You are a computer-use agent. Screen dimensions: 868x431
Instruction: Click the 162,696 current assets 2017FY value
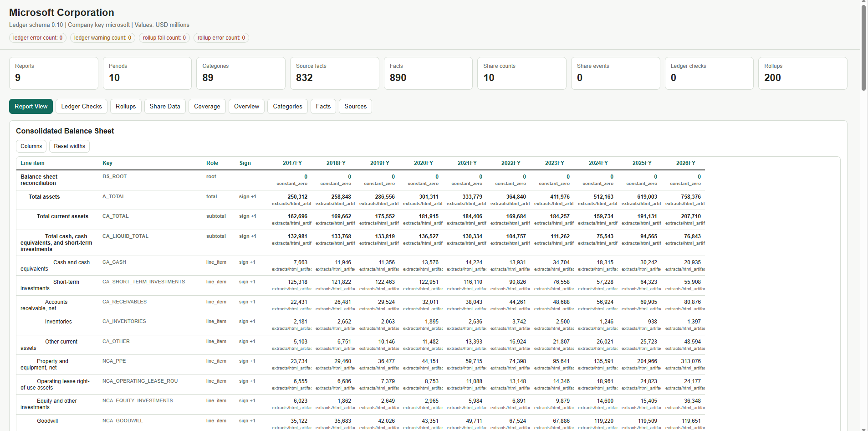point(297,216)
